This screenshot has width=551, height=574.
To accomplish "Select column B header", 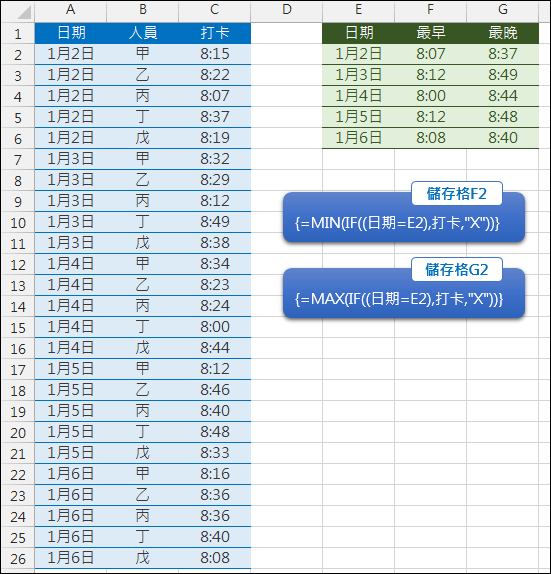I will 142,11.
